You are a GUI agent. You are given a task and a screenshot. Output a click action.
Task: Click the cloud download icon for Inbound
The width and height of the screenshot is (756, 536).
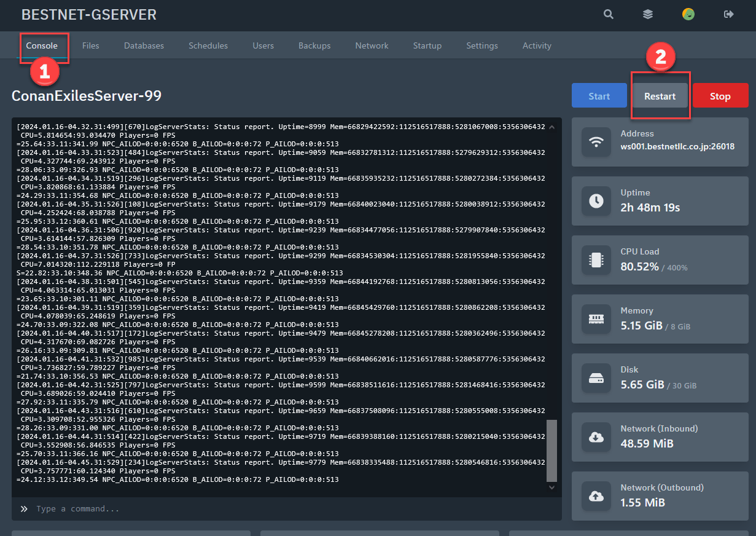(596, 436)
